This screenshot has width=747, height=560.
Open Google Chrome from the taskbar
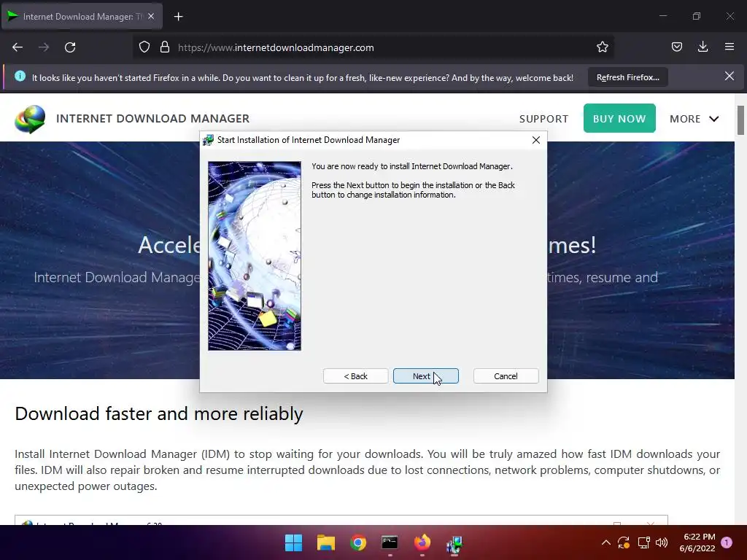(357, 542)
